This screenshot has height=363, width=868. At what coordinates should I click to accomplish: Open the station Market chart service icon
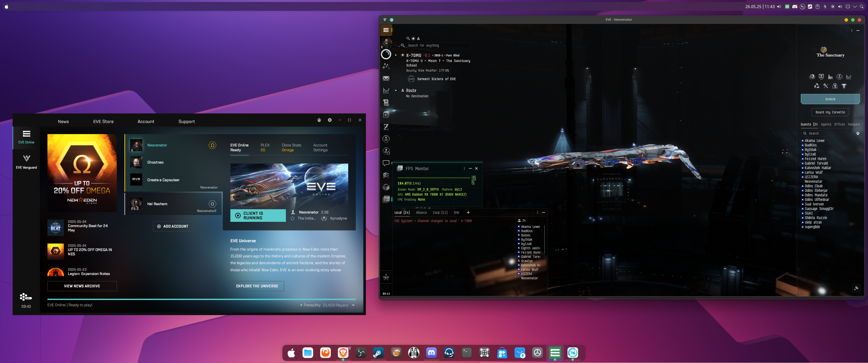pyautogui.click(x=849, y=77)
